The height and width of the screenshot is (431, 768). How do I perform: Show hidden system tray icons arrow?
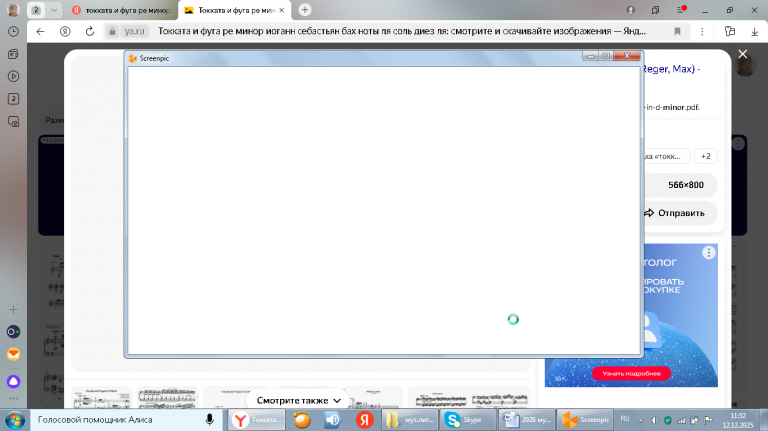pyautogui.click(x=640, y=420)
